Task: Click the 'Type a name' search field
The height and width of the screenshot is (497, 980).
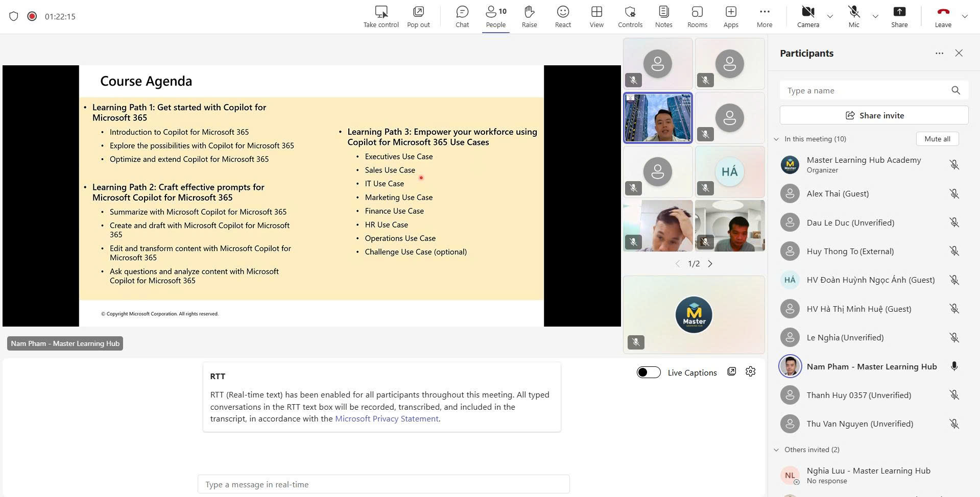Action: click(866, 90)
